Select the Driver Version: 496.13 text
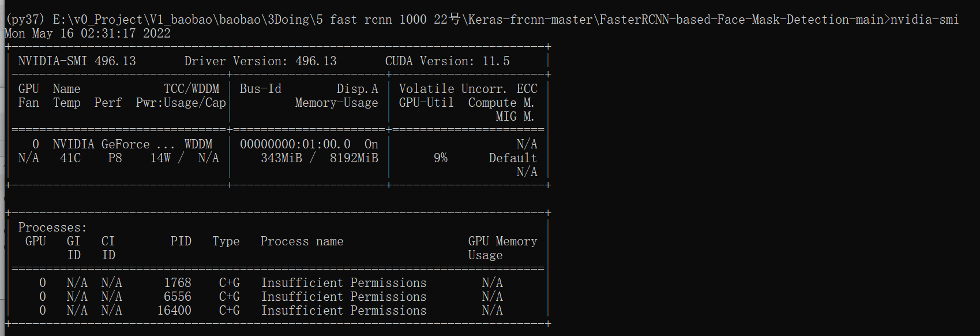This screenshot has height=336, width=980. (260, 61)
